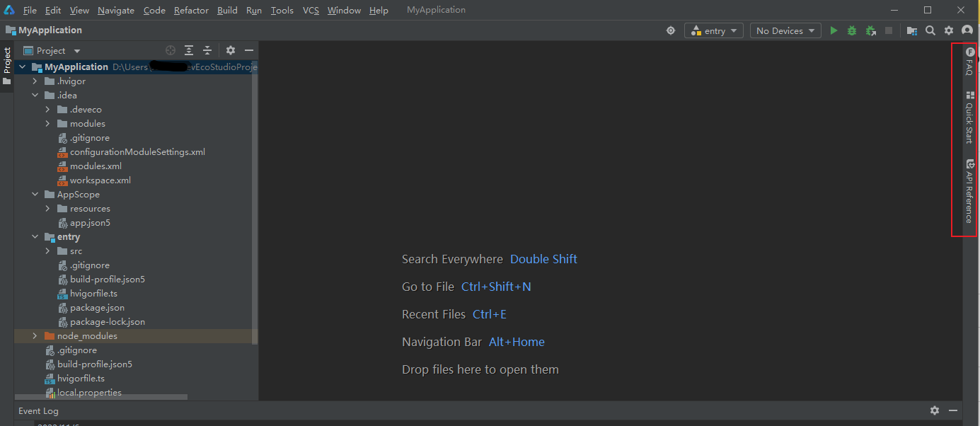Click the folder icon under Project side tab
Image resolution: width=980 pixels, height=426 pixels.
7,81
